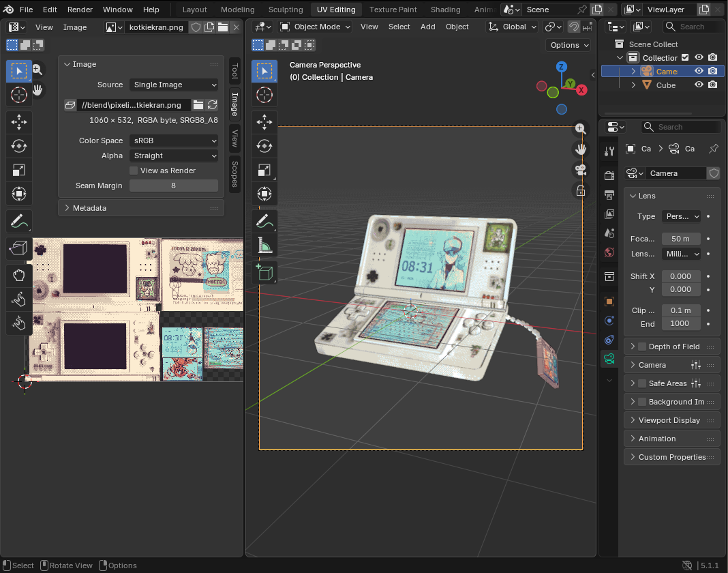Enable the Background Images checkbox
The height and width of the screenshot is (573, 728).
click(642, 402)
